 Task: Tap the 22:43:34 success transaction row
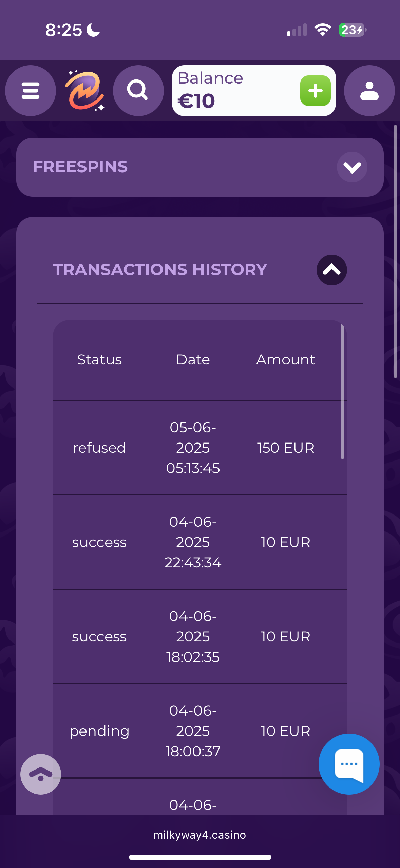[x=199, y=542]
